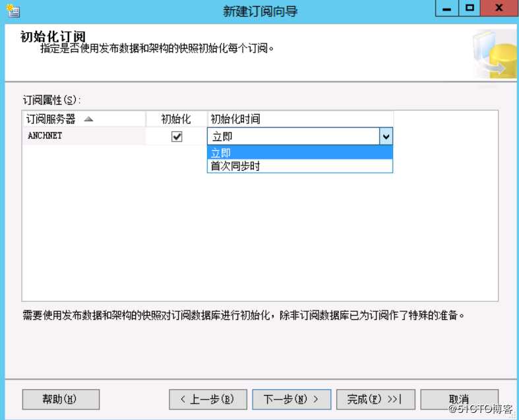
Task: Click the 初始化时间 column header
Action: tap(301, 119)
